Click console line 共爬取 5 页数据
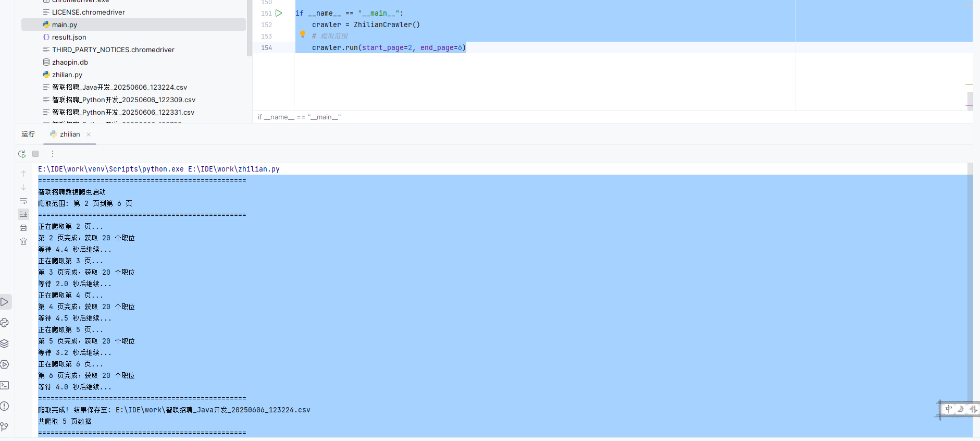980x441 pixels. [65, 422]
